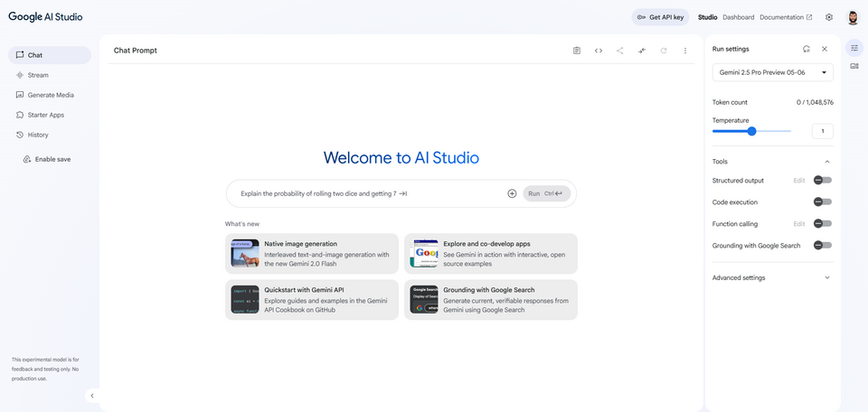
Task: Click the reset run settings icon
Action: (x=807, y=49)
